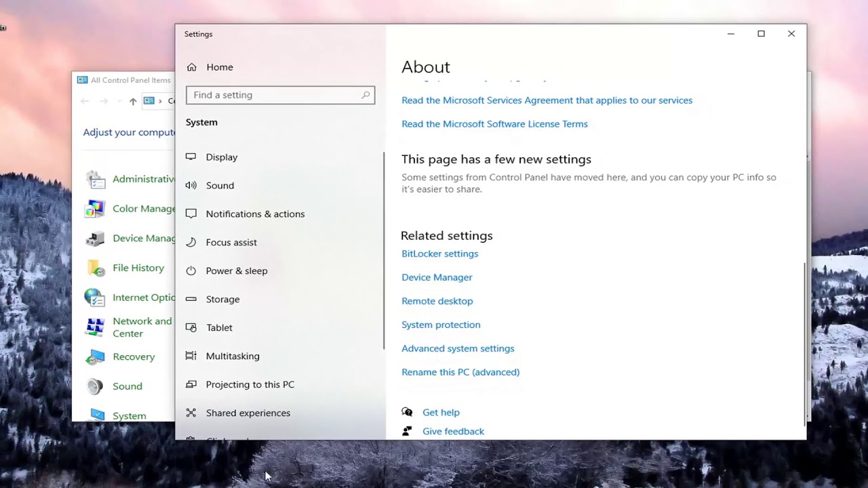Click Device Manager icon in Control Panel window
The image size is (868, 488).
(96, 239)
